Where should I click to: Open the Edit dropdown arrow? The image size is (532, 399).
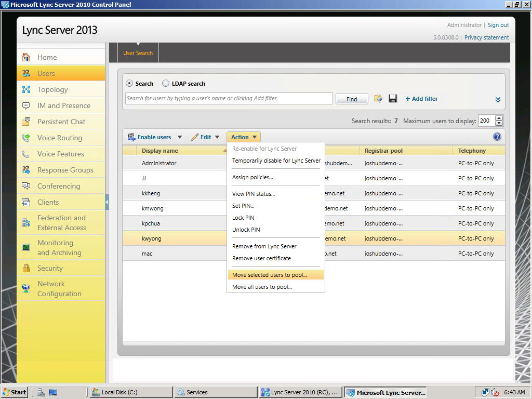(x=217, y=137)
